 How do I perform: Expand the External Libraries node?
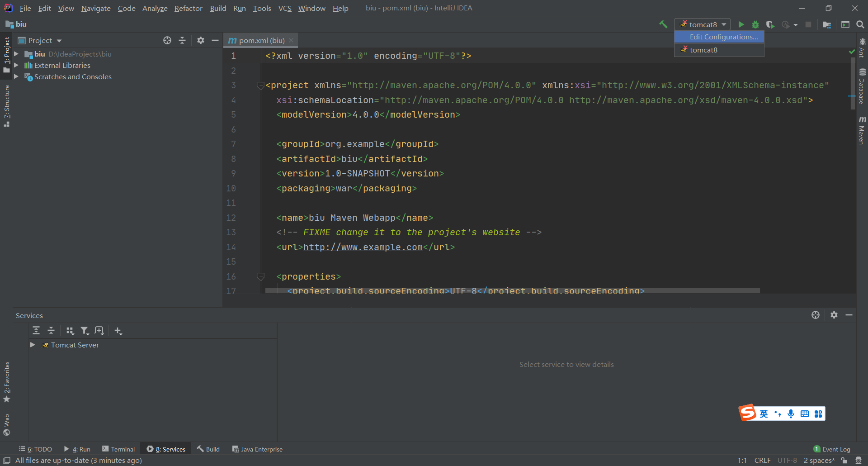(x=16, y=65)
